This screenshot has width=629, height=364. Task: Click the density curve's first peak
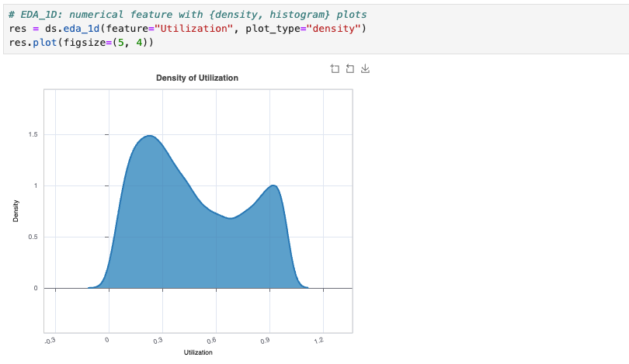tap(149, 136)
